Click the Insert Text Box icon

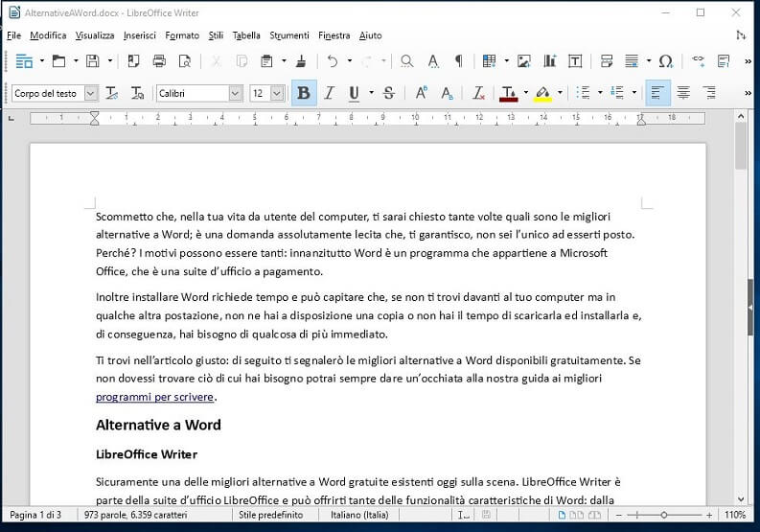(x=575, y=61)
